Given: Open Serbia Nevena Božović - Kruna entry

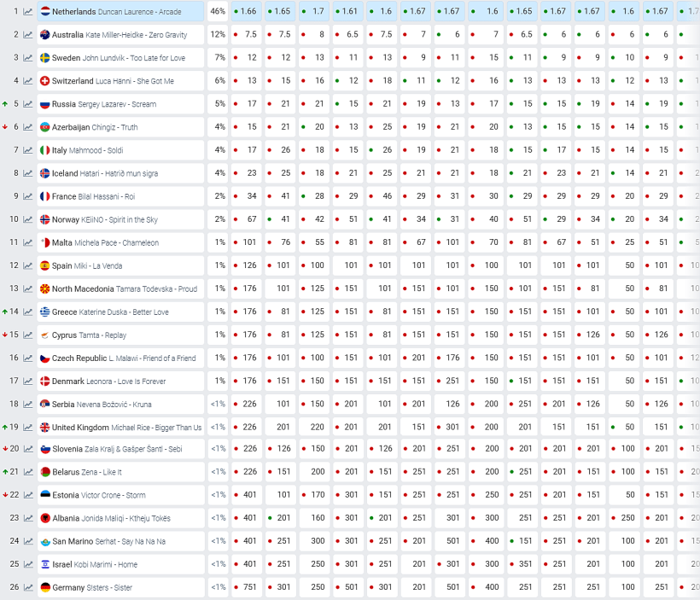Looking at the screenshot, I should coord(120,405).
